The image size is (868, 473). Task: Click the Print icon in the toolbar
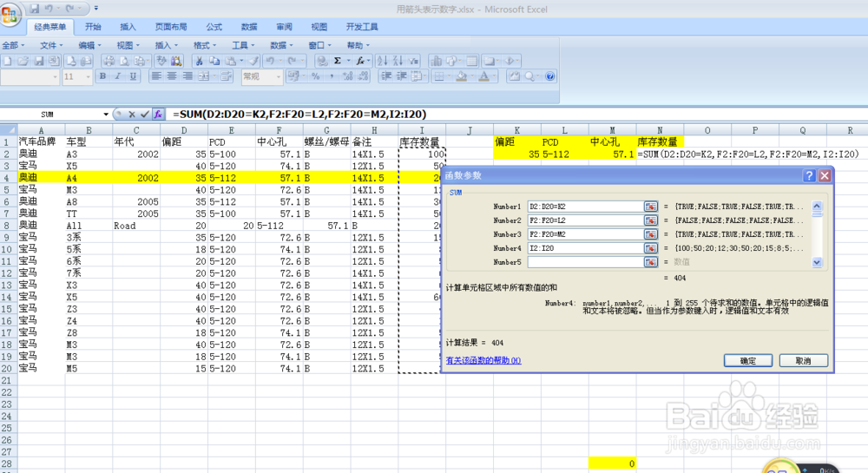coord(108,61)
